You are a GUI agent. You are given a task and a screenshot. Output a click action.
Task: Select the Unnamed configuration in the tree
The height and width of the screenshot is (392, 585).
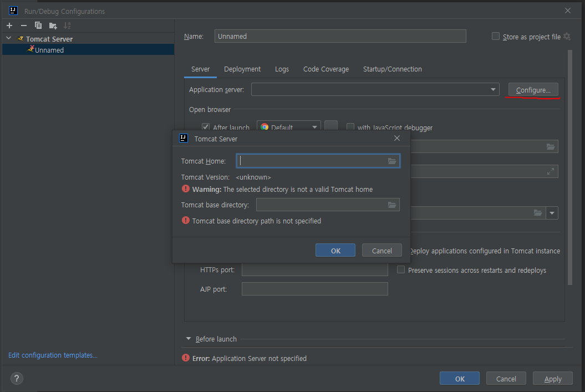[x=88, y=49]
